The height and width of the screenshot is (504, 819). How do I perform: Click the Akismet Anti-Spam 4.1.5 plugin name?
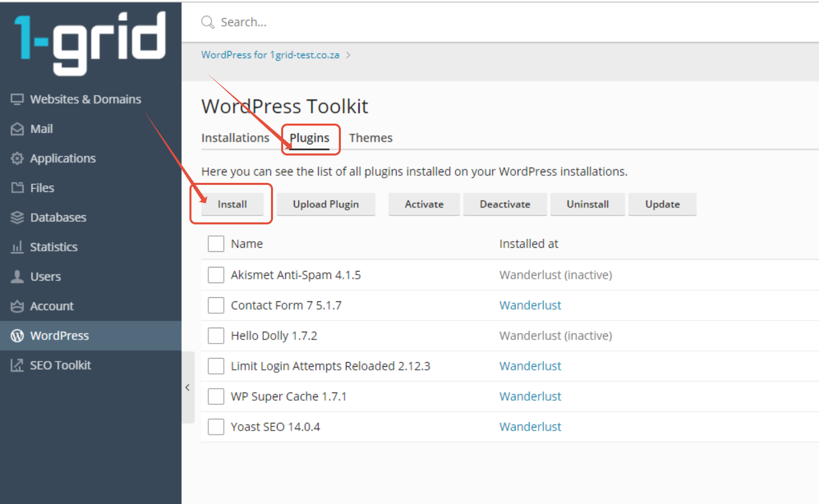point(296,275)
